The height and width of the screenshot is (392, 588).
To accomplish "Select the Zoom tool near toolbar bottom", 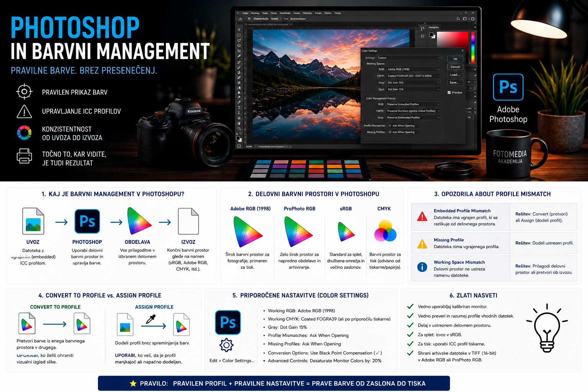I will [x=239, y=129].
